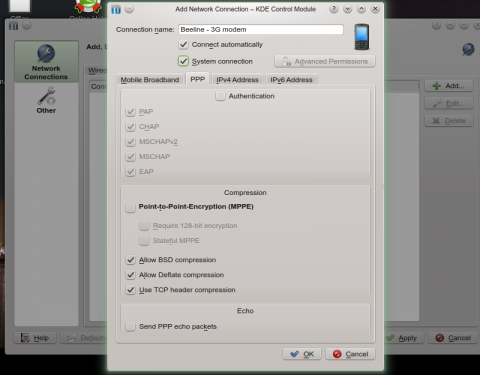Click the KDE module icon in dialog titlebar
The height and width of the screenshot is (375, 480).
[116, 9]
